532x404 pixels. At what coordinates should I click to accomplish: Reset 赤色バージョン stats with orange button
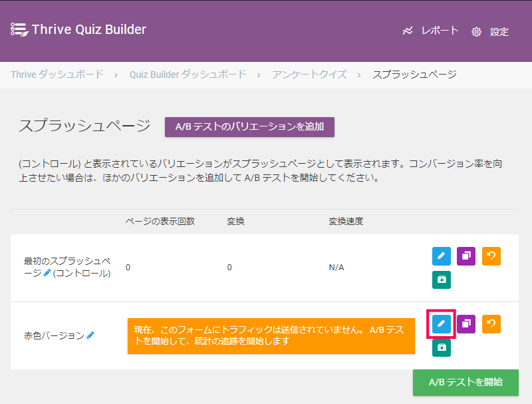(491, 324)
